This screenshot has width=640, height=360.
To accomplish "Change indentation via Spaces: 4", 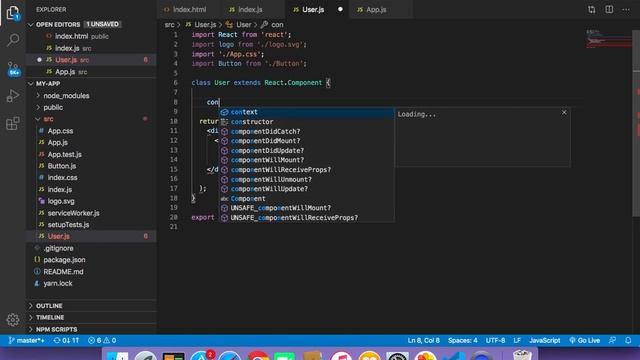I will point(462,340).
